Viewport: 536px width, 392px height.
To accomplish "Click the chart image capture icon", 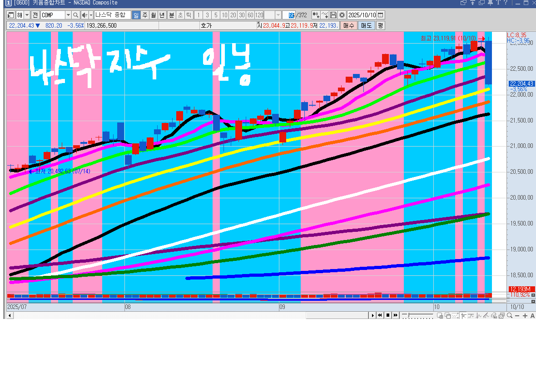I will (x=501, y=315).
